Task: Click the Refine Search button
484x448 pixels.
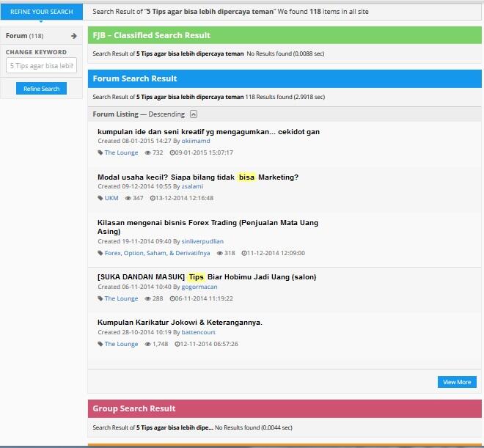Action: click(41, 89)
